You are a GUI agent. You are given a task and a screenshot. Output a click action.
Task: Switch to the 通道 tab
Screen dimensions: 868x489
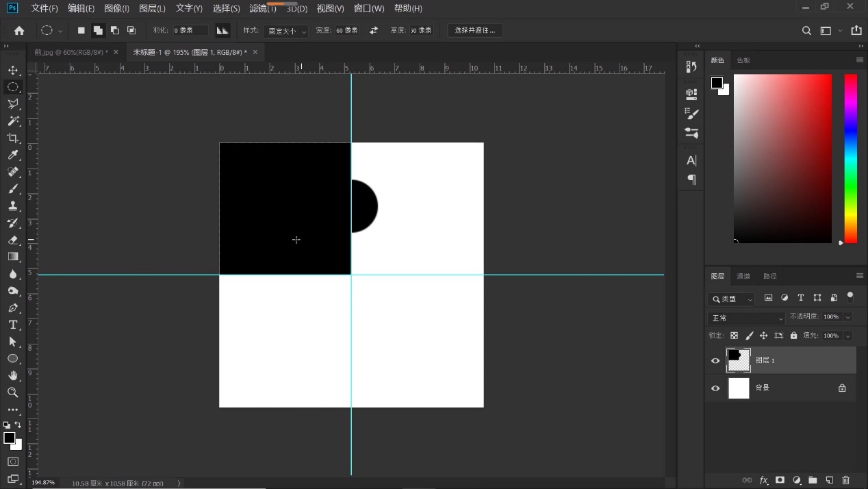coord(743,276)
